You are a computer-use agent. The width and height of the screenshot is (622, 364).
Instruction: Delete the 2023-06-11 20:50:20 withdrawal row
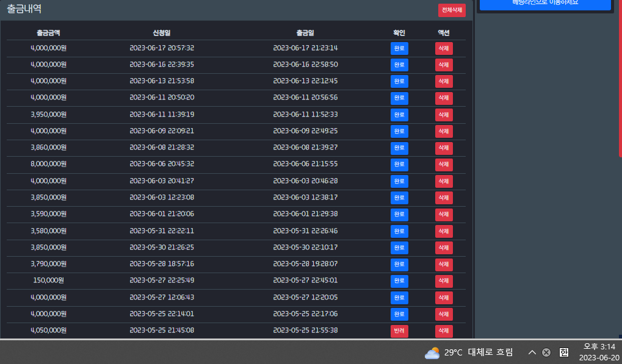click(x=444, y=98)
